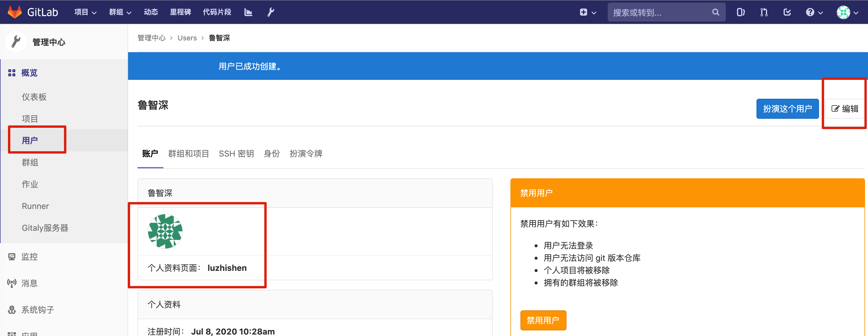Image resolution: width=868 pixels, height=336 pixels.
Task: Click the 概览 grid icon in sidebar
Action: coord(12,73)
